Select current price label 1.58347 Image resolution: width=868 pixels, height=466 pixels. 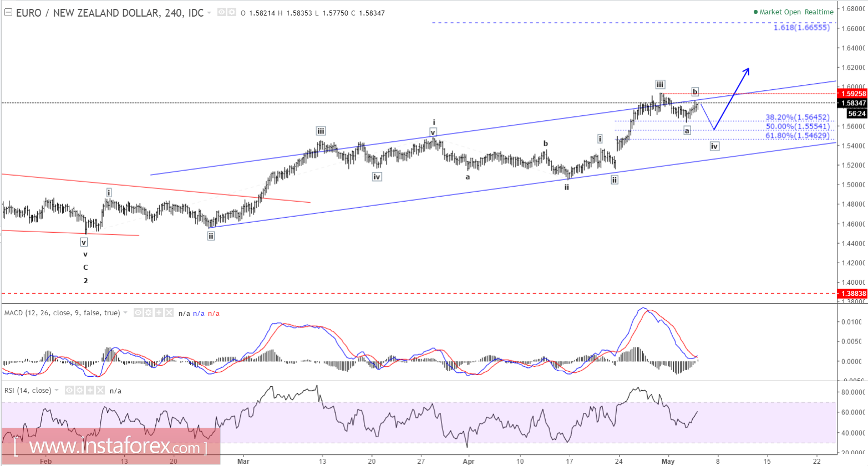pos(853,103)
